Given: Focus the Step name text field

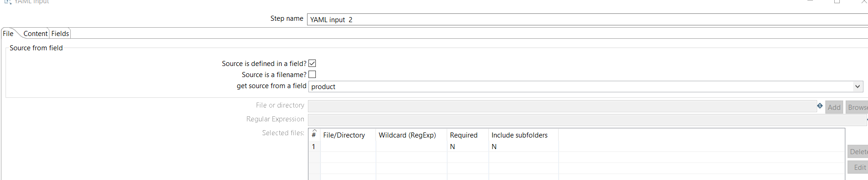Looking at the screenshot, I should point(587,19).
